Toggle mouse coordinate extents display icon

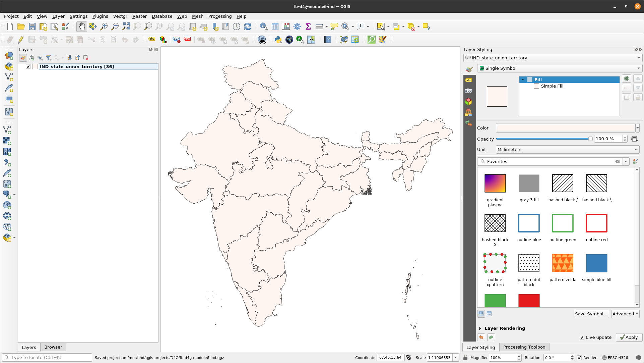[x=408, y=358]
